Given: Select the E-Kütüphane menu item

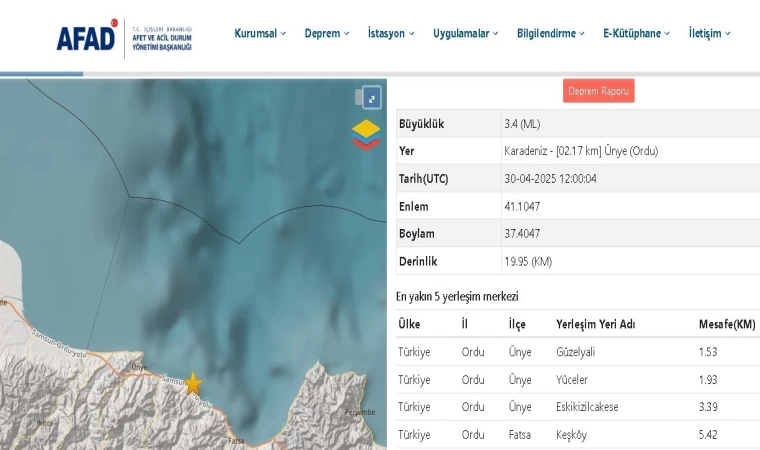Looking at the screenshot, I should click(636, 33).
